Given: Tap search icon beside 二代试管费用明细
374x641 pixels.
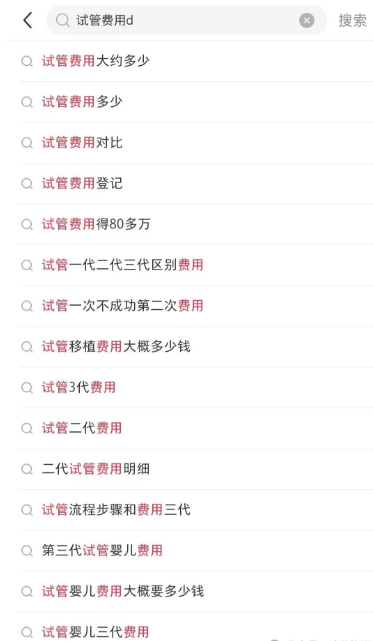Looking at the screenshot, I should (x=27, y=469).
